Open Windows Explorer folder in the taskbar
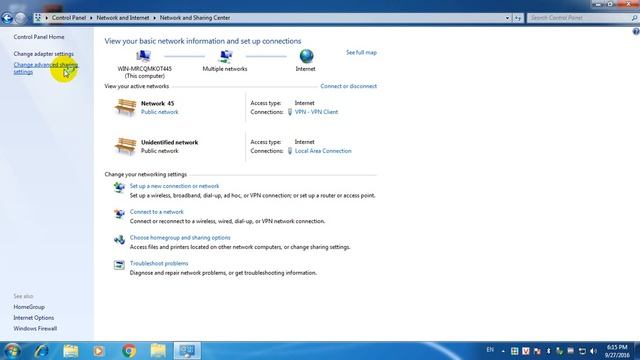Viewport: 640px width, 360px height. (x=71, y=351)
